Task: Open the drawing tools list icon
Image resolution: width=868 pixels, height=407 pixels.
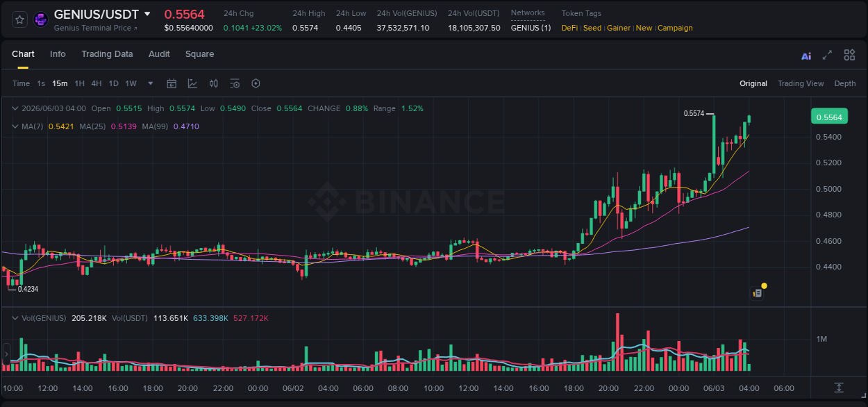Action: pos(235,83)
